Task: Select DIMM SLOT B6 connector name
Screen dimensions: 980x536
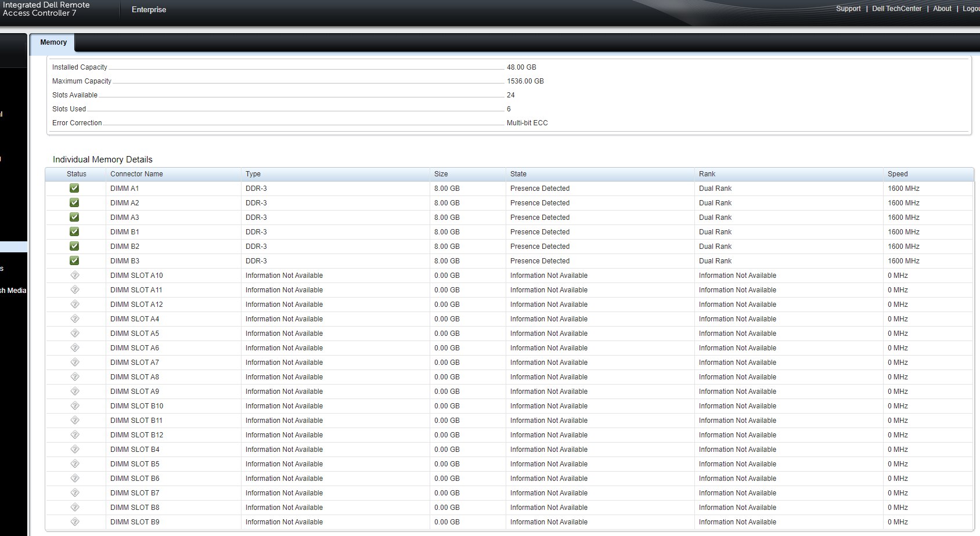Action: point(135,479)
